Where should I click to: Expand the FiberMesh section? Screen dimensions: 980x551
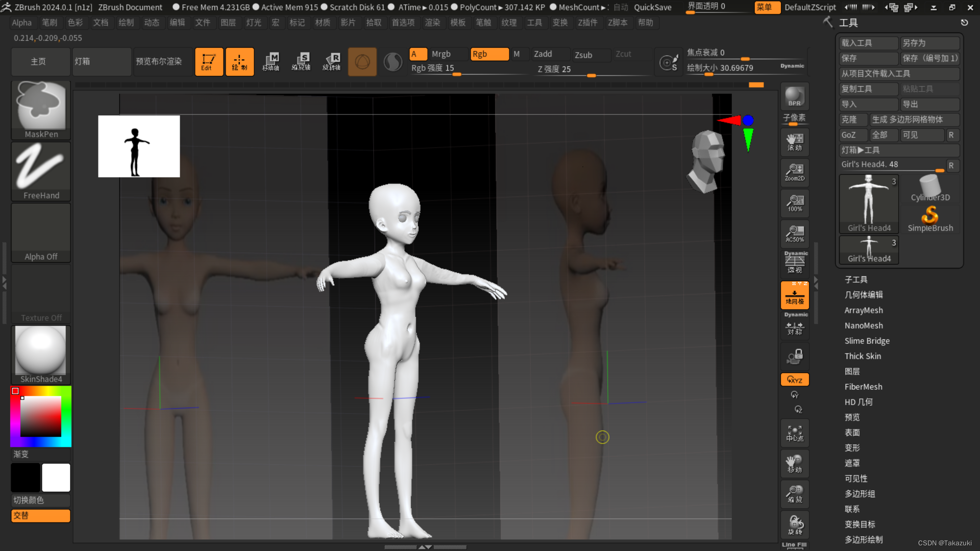[x=863, y=387]
